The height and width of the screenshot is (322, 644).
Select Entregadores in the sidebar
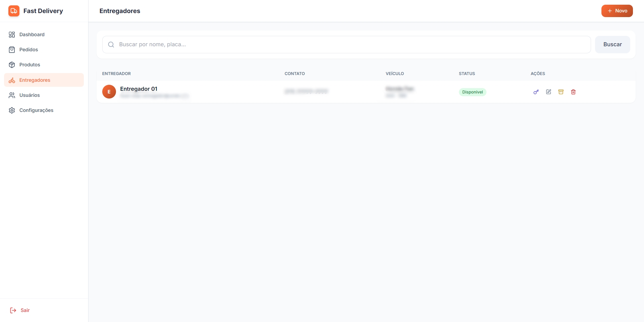point(35,80)
